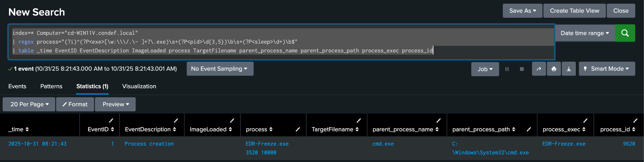Click the share job arrow icon
The image size is (644, 162).
[539, 69]
